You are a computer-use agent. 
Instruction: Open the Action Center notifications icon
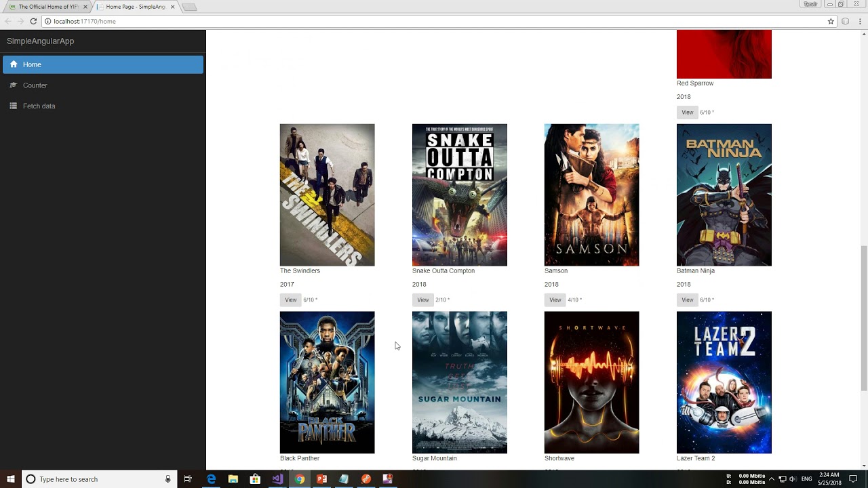point(853,479)
